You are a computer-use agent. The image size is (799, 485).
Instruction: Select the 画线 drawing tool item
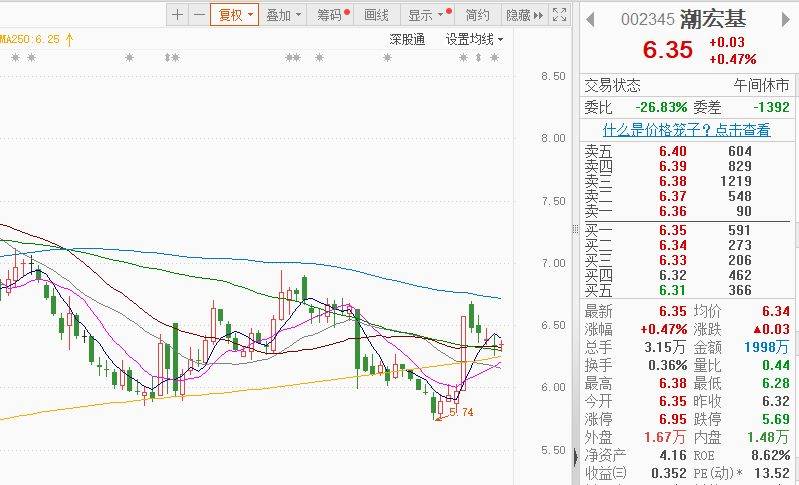376,15
